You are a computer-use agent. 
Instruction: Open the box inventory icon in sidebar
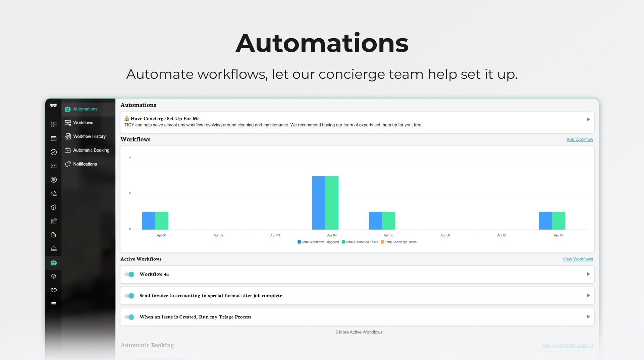point(53,207)
